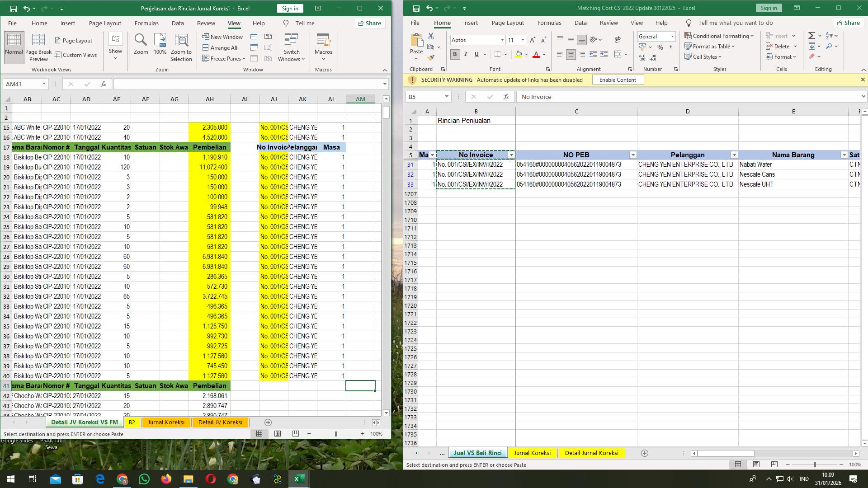
Task: Click the Sign in button
Action: tap(289, 8)
